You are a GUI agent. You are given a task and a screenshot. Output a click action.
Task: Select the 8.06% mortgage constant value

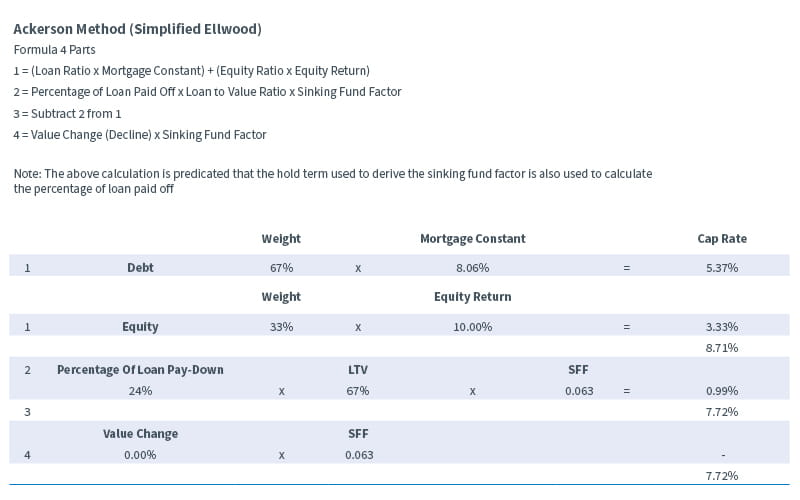click(x=472, y=268)
